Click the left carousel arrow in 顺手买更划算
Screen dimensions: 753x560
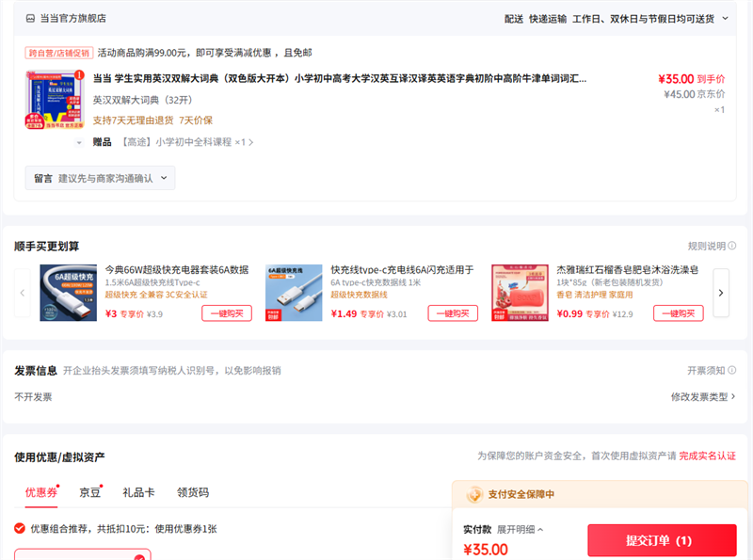tap(22, 293)
